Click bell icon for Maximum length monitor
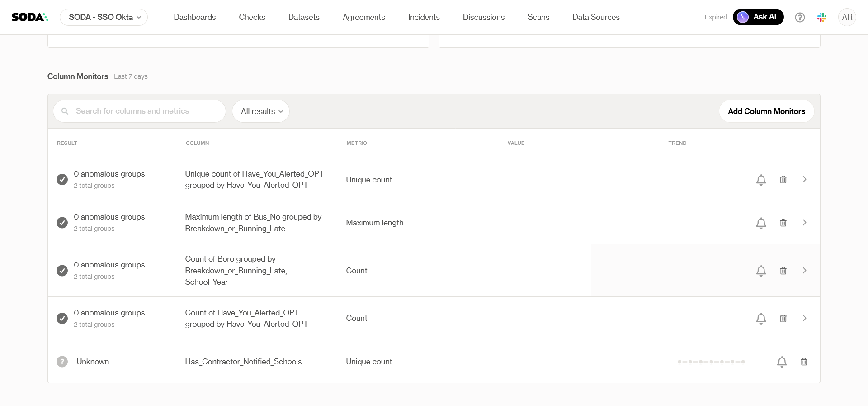This screenshot has height=406, width=868. click(x=761, y=223)
